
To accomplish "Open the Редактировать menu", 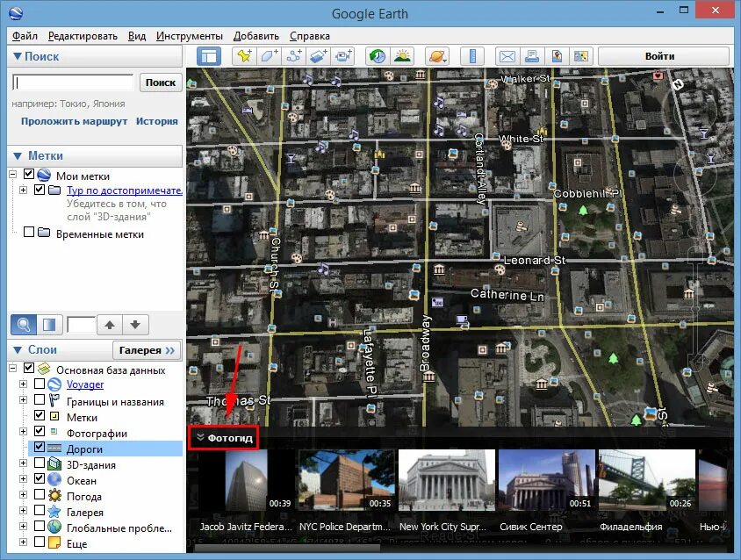I will point(83,36).
